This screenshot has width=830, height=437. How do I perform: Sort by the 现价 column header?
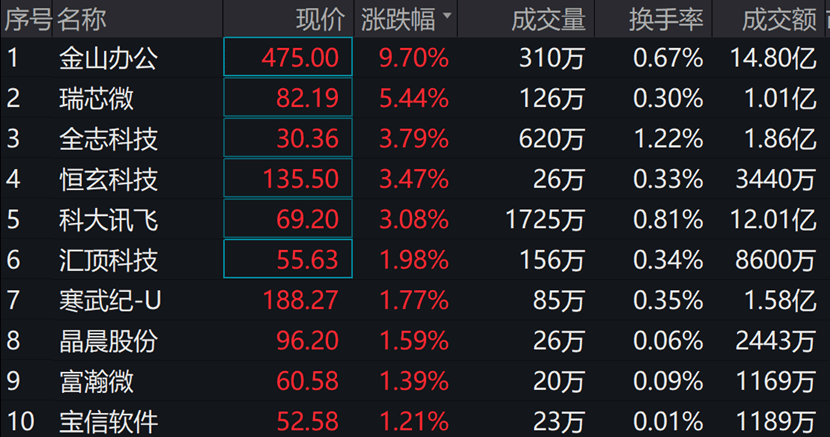320,19
